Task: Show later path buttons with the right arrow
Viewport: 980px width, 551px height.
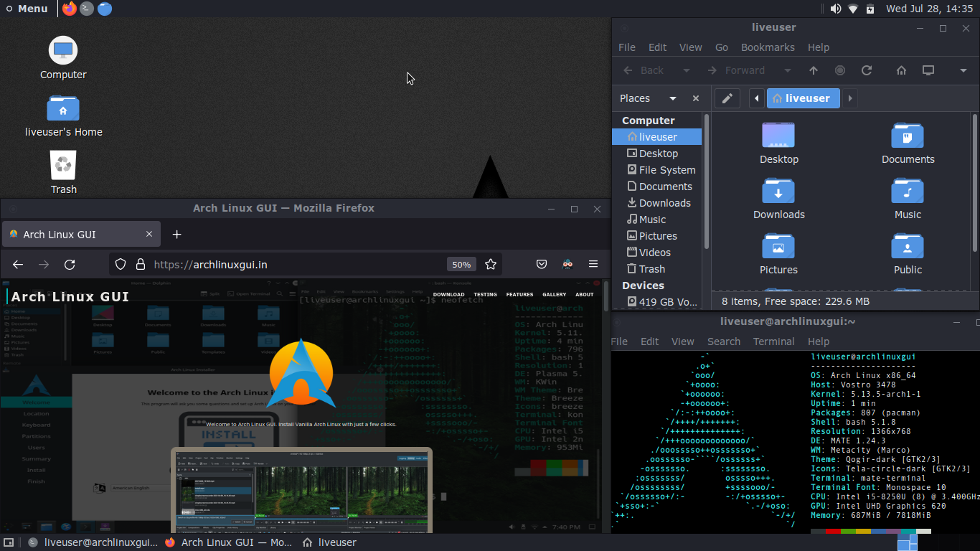Action: point(850,98)
